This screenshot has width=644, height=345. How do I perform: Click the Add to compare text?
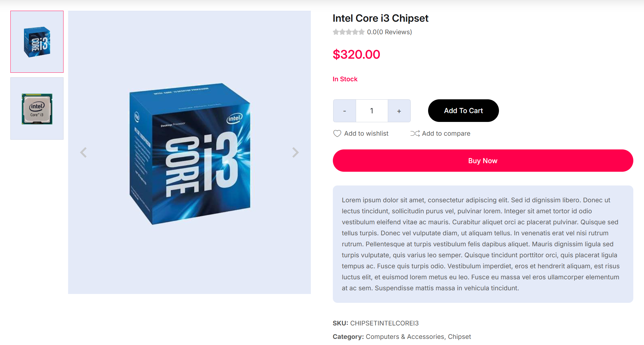pyautogui.click(x=446, y=134)
